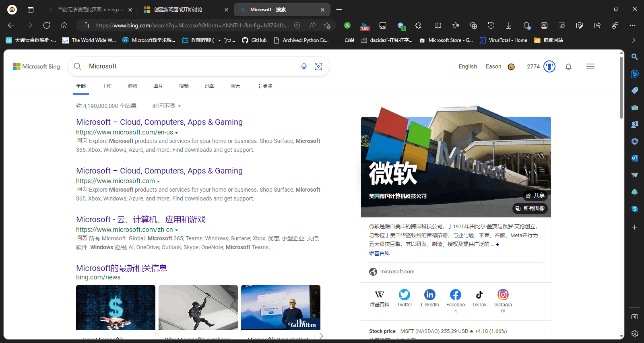The image size is (644, 343).
Task: Open Share toolbar icon
Action: pyautogui.click(x=597, y=25)
